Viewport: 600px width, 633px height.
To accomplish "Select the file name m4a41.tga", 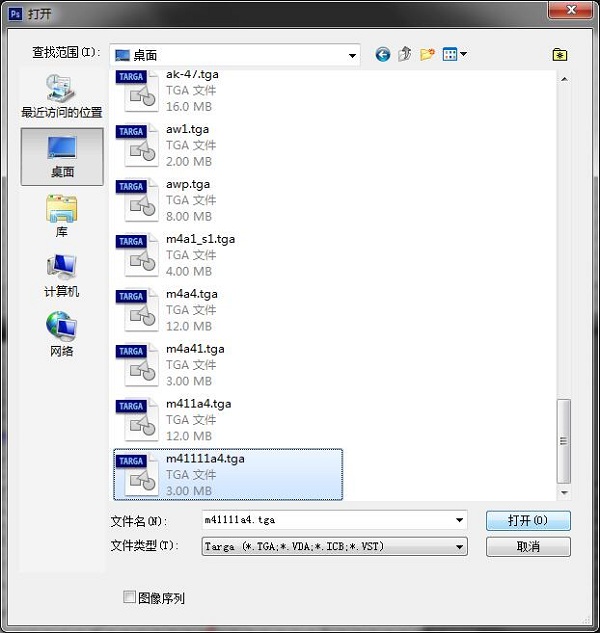I will click(195, 349).
